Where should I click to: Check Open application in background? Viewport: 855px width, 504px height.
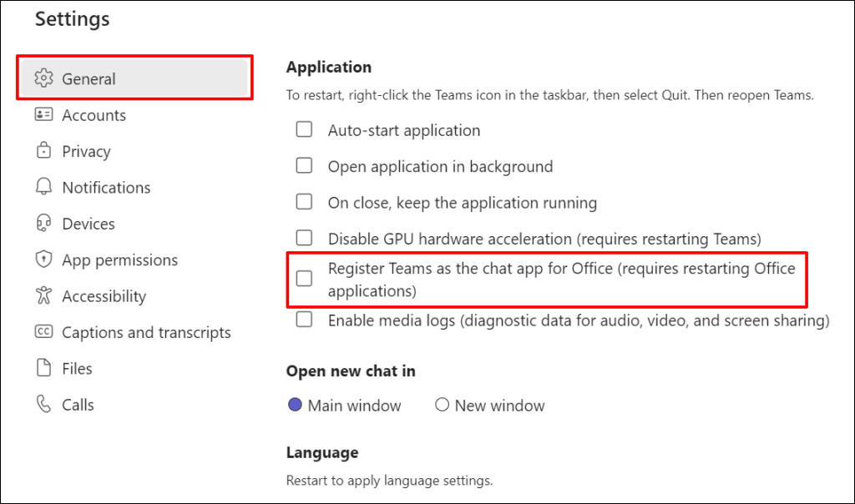click(x=304, y=166)
